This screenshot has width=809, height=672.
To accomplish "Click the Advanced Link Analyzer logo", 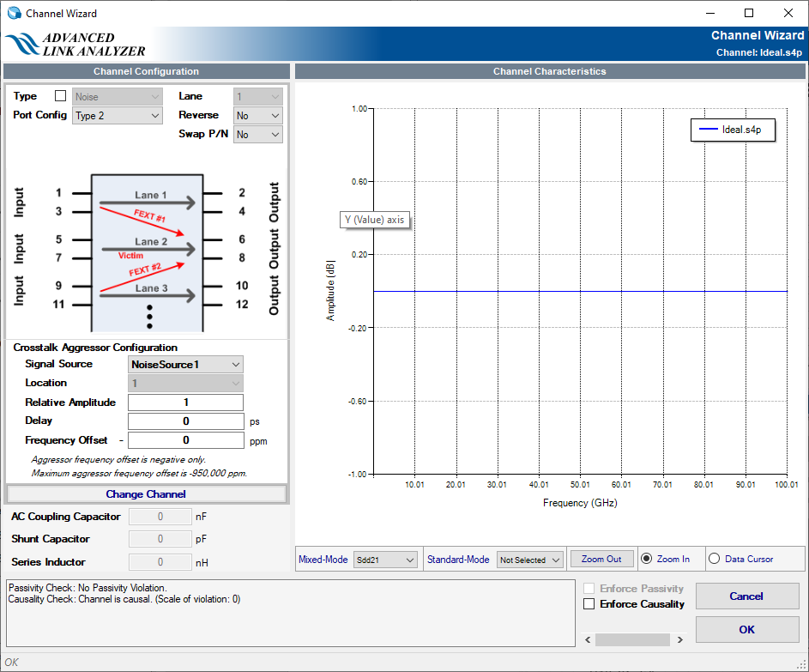I will point(75,45).
